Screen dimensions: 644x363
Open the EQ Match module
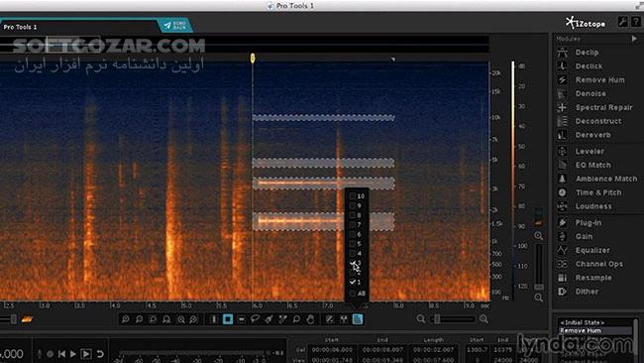pos(592,165)
